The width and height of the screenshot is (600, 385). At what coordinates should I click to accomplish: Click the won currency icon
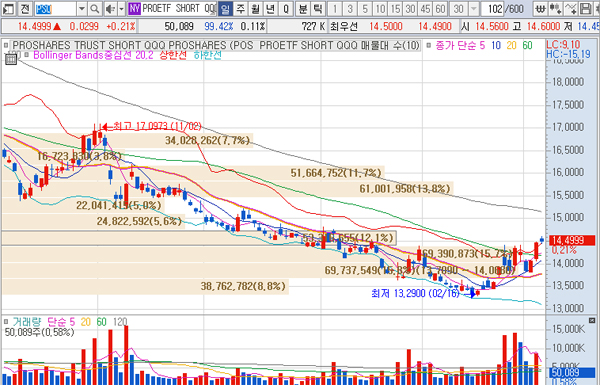540,8
